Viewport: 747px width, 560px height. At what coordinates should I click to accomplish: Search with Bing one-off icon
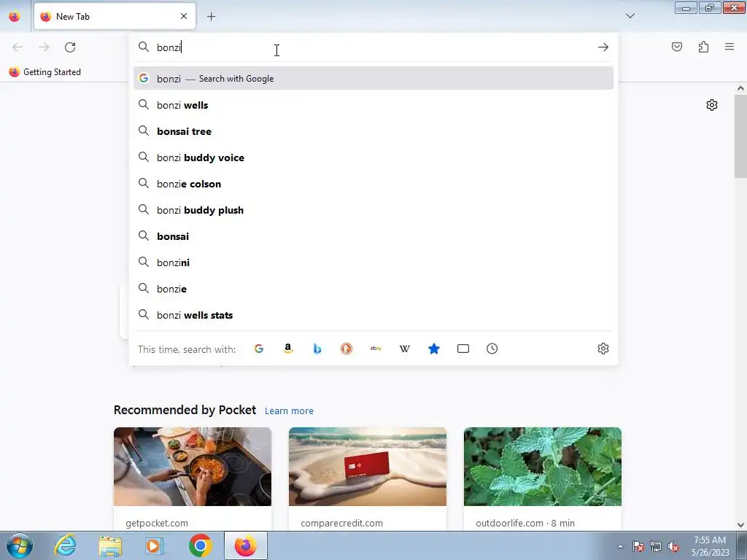coord(317,349)
